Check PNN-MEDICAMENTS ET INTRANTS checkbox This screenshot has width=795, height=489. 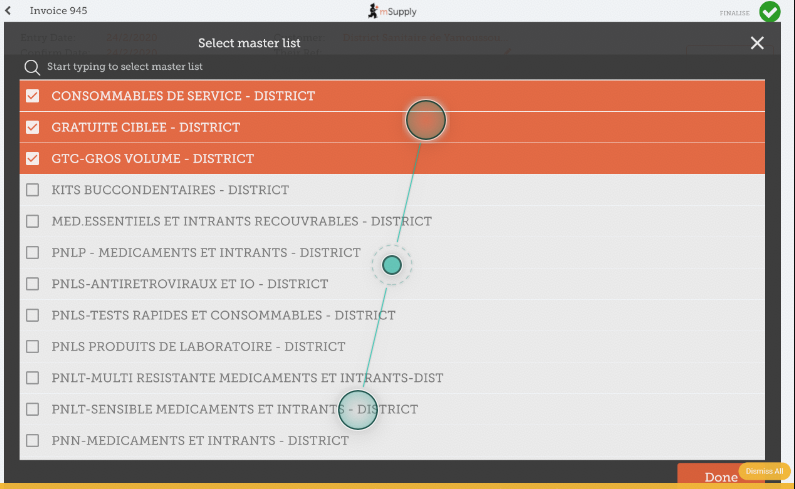point(32,440)
